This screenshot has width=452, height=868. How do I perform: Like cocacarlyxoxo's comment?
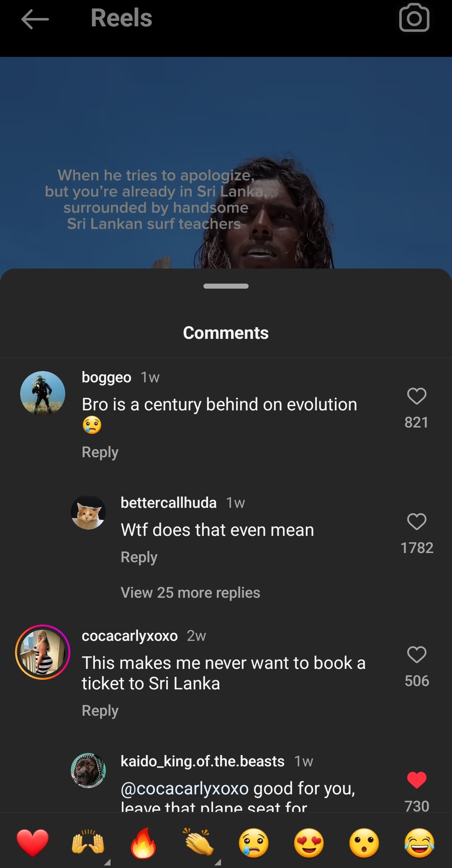[x=416, y=655]
